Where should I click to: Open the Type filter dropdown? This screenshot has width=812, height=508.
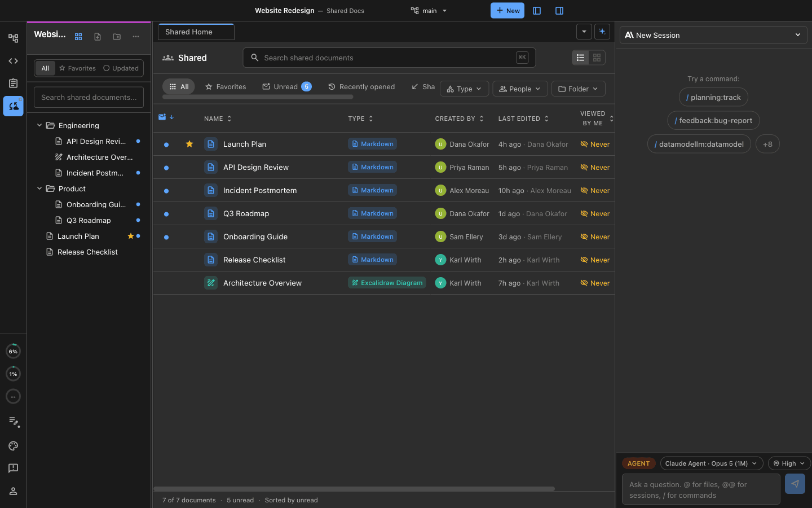464,89
